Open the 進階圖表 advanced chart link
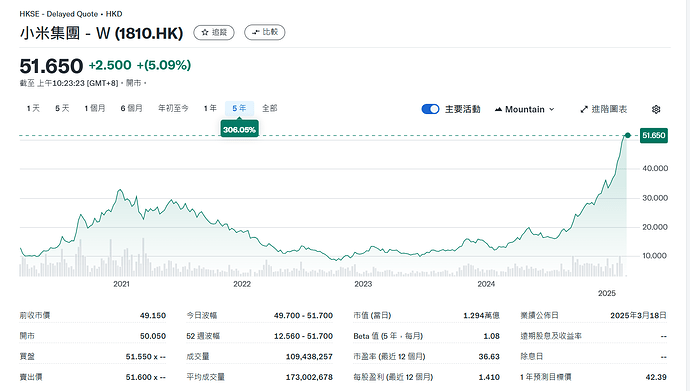Image resolution: width=690 pixels, height=391 pixels. tap(604, 109)
